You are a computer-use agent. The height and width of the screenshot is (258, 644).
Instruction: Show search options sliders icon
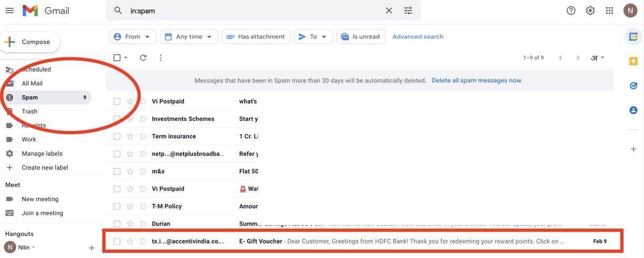408,11
